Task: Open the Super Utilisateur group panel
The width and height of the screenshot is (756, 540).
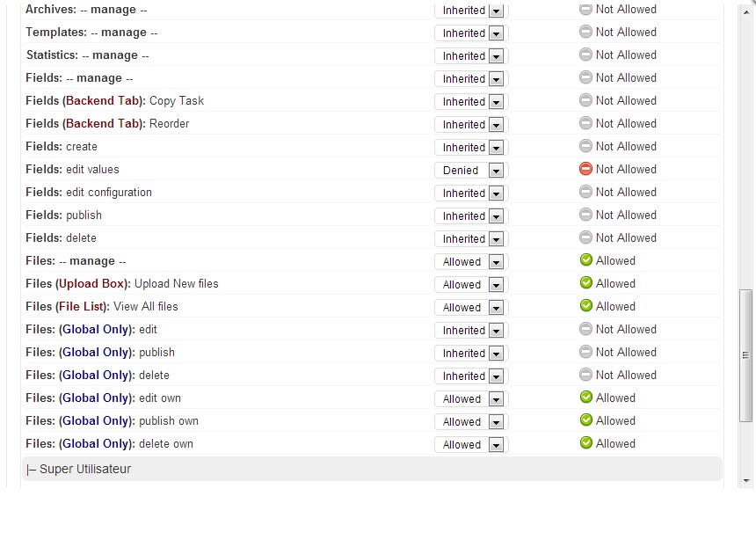Action: [372, 469]
